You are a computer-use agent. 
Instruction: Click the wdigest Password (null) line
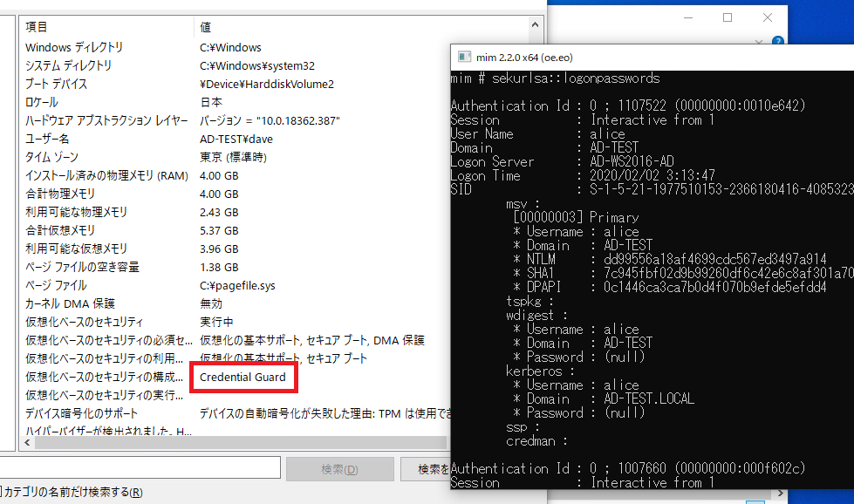(578, 358)
